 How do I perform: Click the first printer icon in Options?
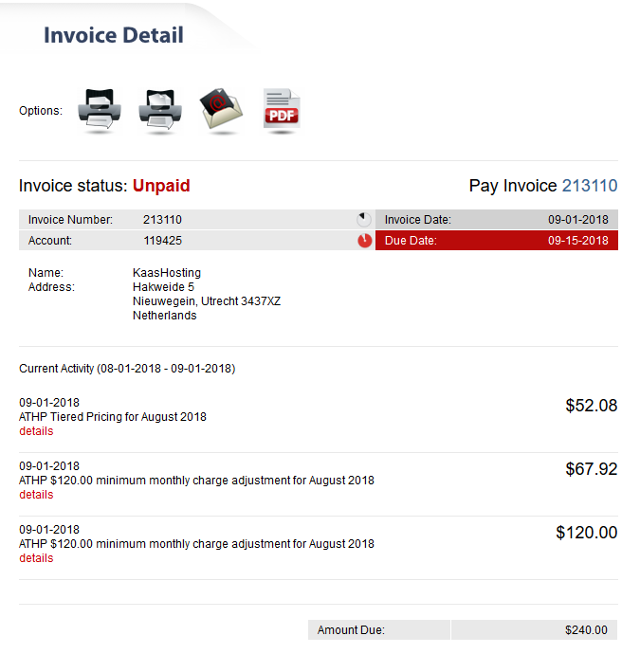pos(100,110)
